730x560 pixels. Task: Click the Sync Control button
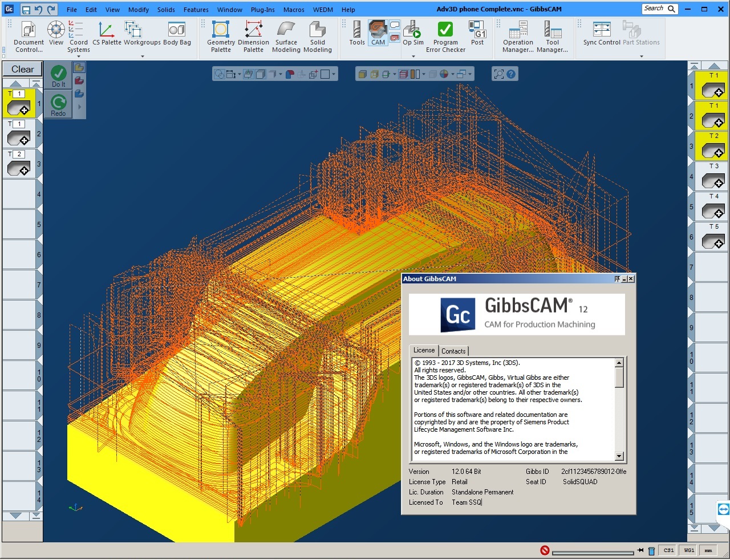(x=602, y=34)
